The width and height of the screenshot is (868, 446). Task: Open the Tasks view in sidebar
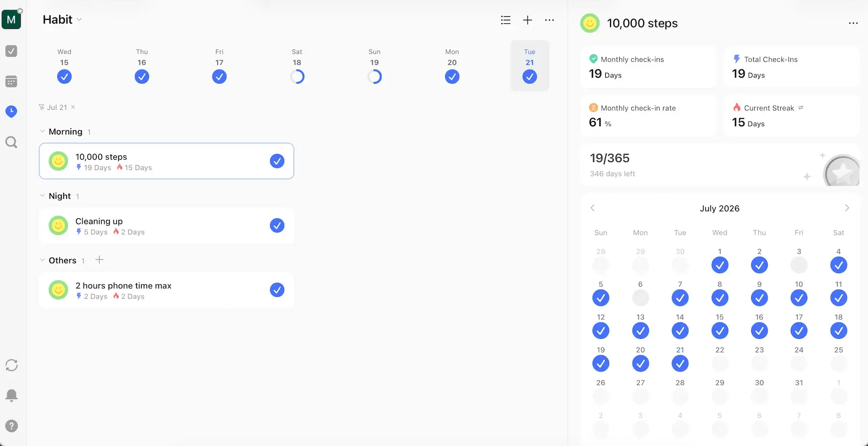click(11, 51)
